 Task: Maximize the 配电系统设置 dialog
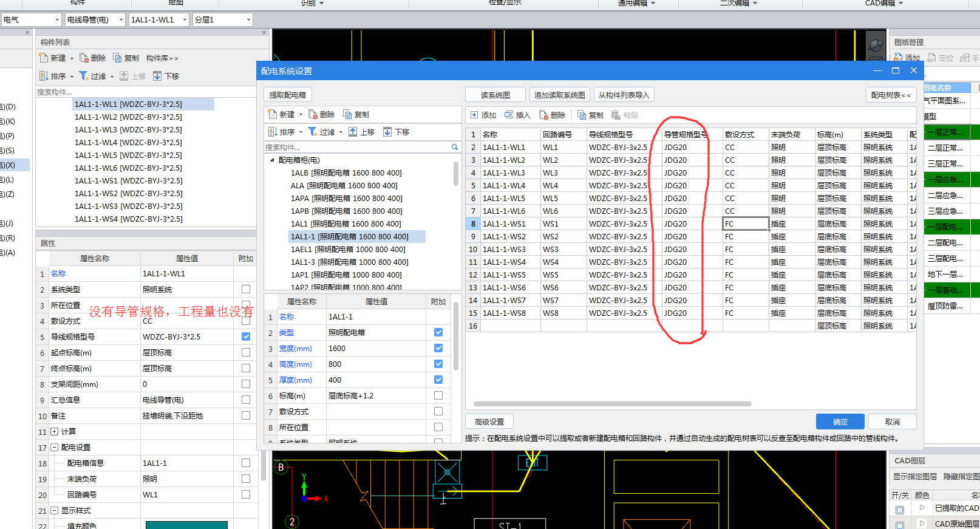tap(895, 70)
